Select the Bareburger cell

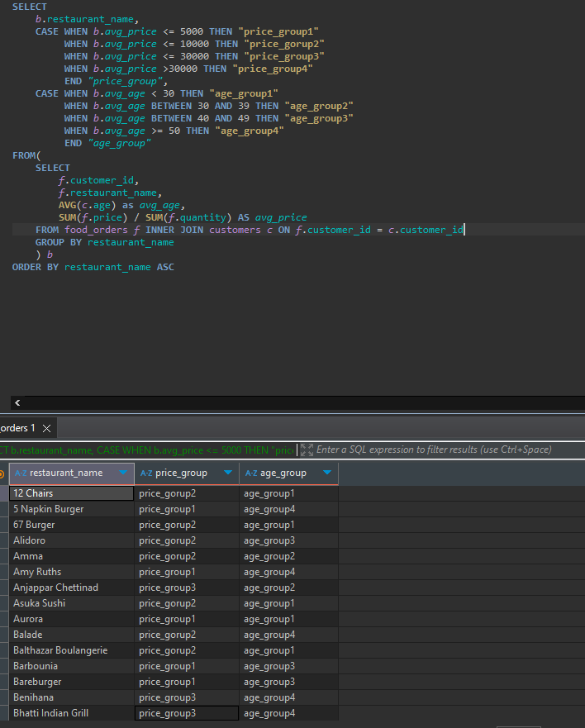point(72,682)
